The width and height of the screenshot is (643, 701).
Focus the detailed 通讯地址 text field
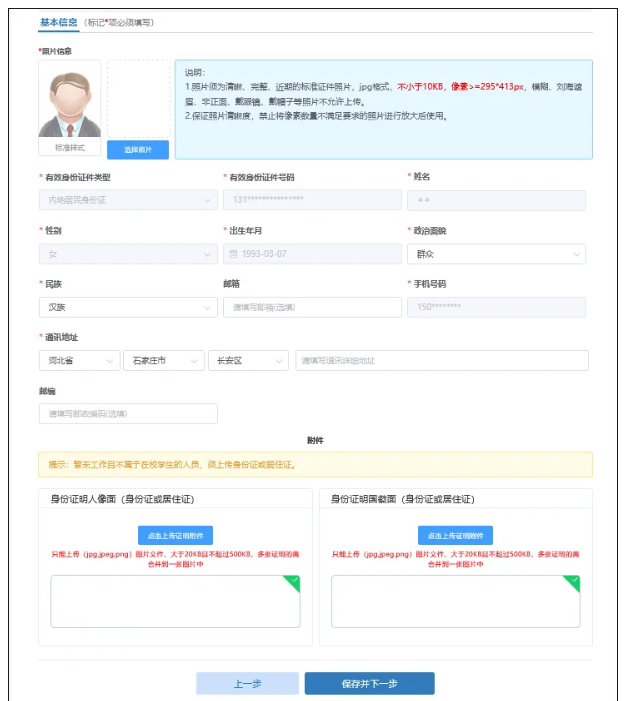point(441,360)
